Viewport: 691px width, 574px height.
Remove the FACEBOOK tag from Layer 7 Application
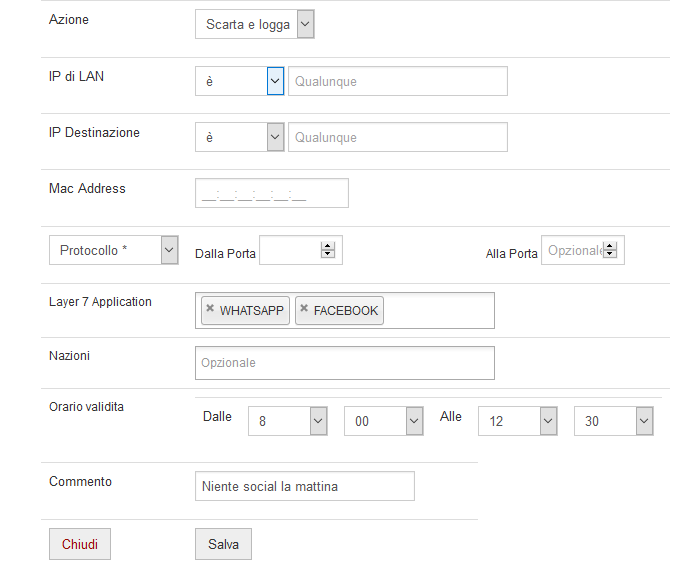(304, 308)
